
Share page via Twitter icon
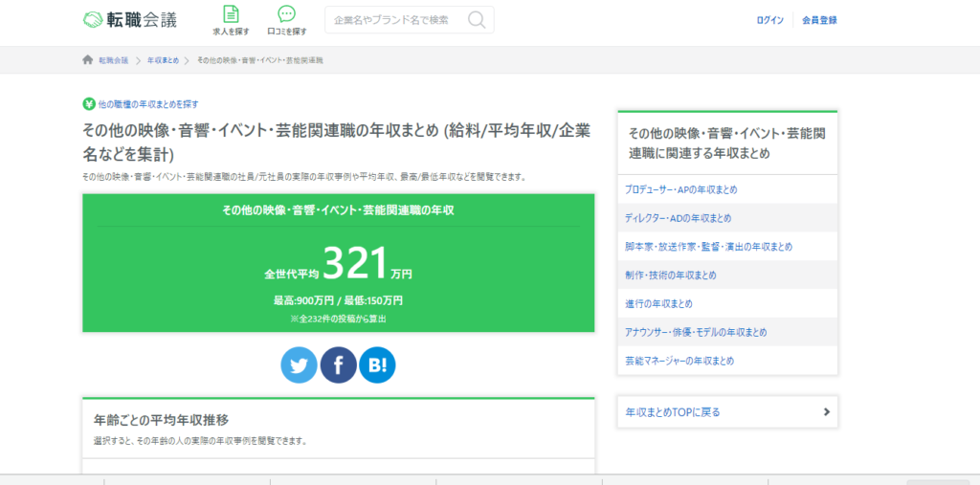tap(300, 365)
